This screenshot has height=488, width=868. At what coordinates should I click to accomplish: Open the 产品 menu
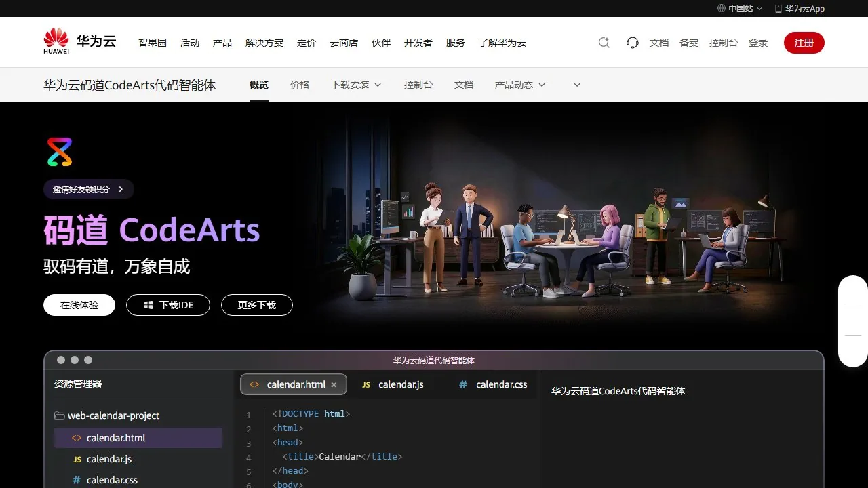(222, 43)
